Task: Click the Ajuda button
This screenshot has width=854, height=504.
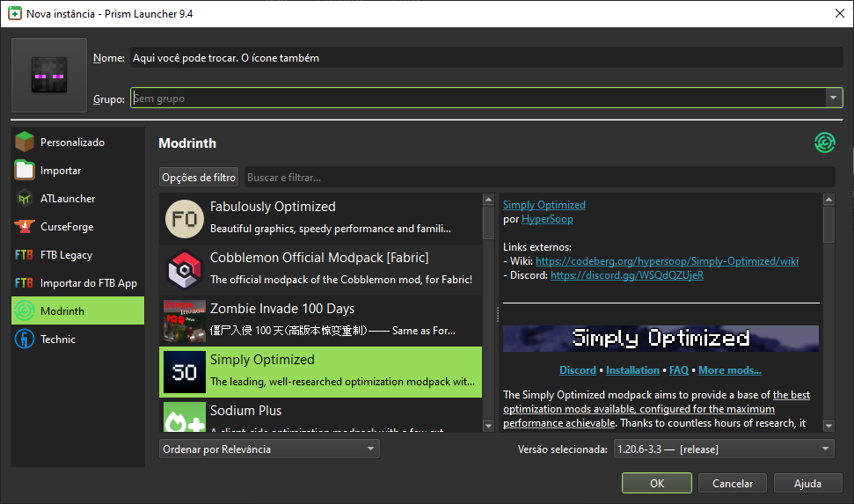Action: pos(807,483)
